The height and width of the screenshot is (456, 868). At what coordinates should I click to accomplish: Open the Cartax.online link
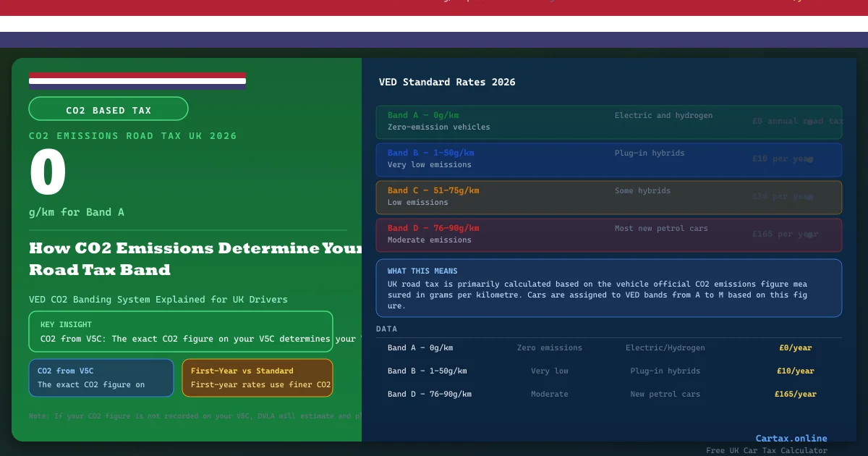click(x=791, y=438)
